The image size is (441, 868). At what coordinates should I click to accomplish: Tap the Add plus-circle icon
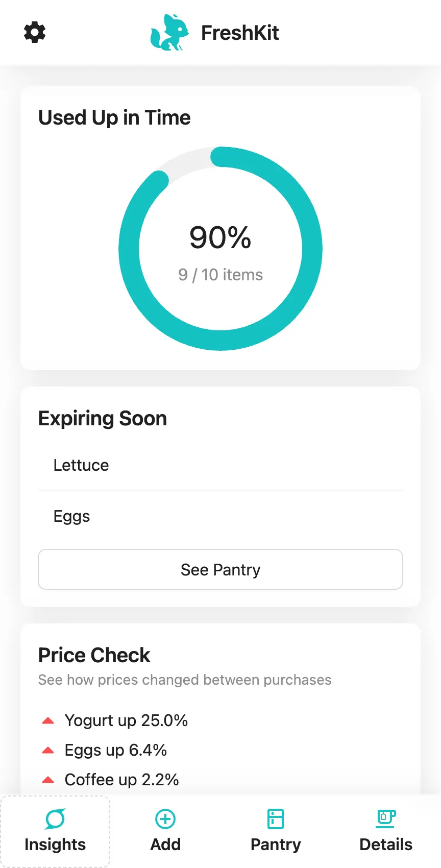pyautogui.click(x=165, y=819)
